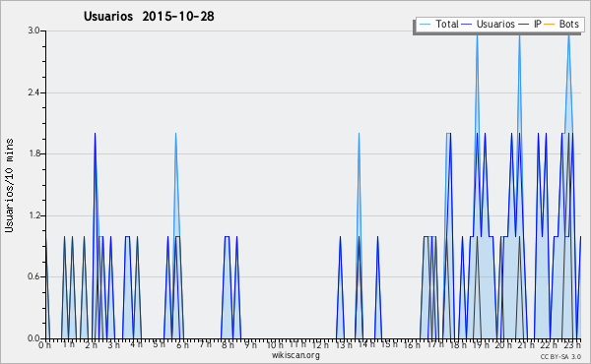Click the Total peak just before 14 h
Screen dimensions: 591x364
[359, 133]
